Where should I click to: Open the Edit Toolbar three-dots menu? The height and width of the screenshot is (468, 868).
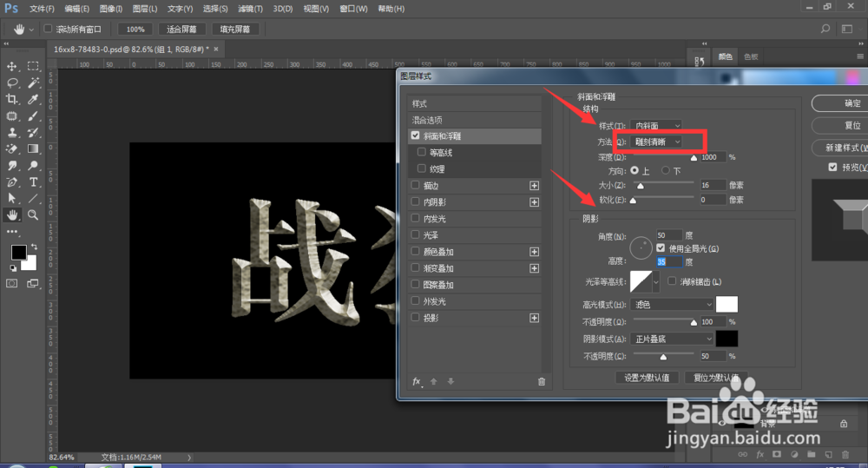11,232
